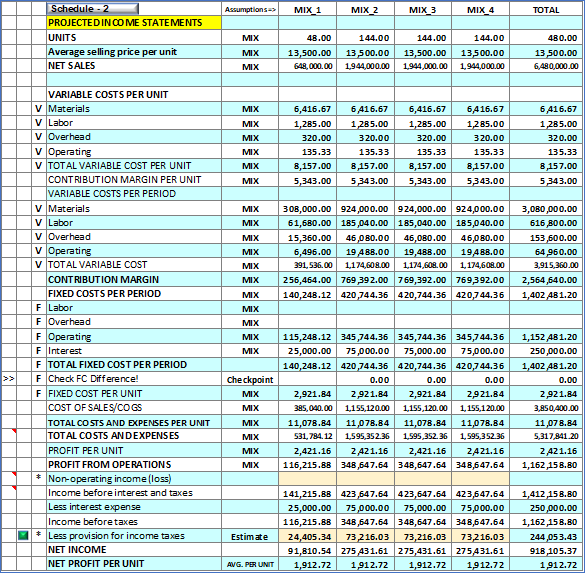Viewport: 585px width, 573px height.
Task: Click the Assumptions=> label cell
Action: [250, 10]
